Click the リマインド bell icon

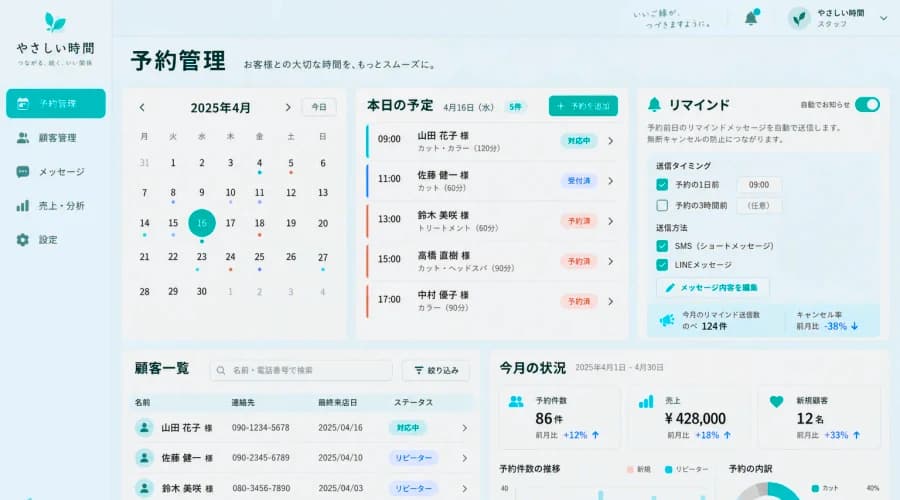click(x=654, y=104)
